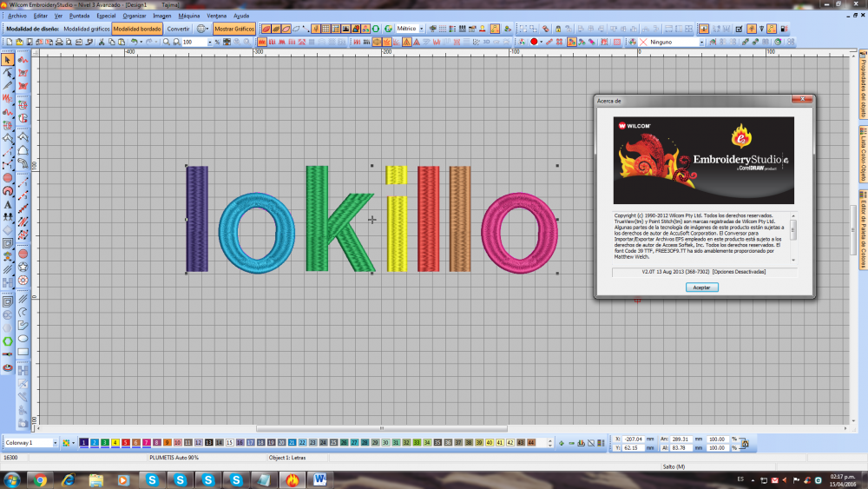
Task: Select red color swatch 5
Action: 126,443
